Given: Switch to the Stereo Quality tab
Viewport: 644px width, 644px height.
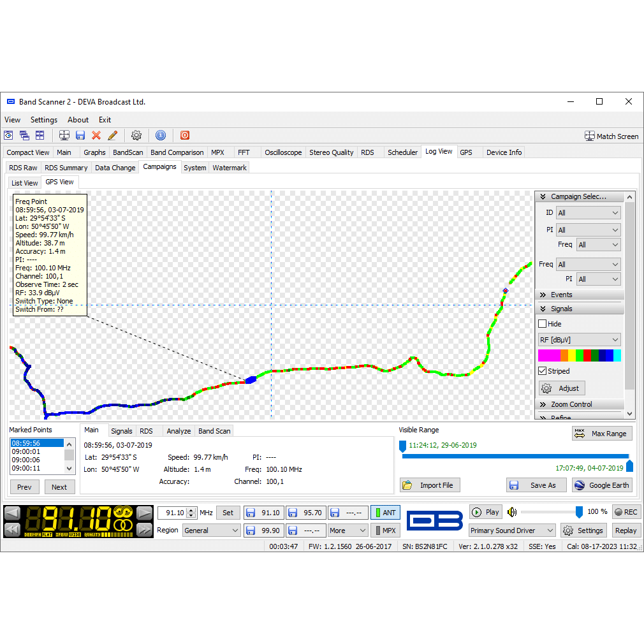Looking at the screenshot, I should 331,152.
